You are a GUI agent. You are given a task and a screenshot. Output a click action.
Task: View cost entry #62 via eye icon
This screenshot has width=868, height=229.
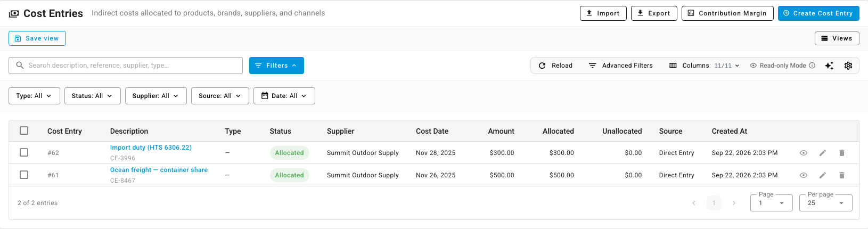(x=804, y=153)
